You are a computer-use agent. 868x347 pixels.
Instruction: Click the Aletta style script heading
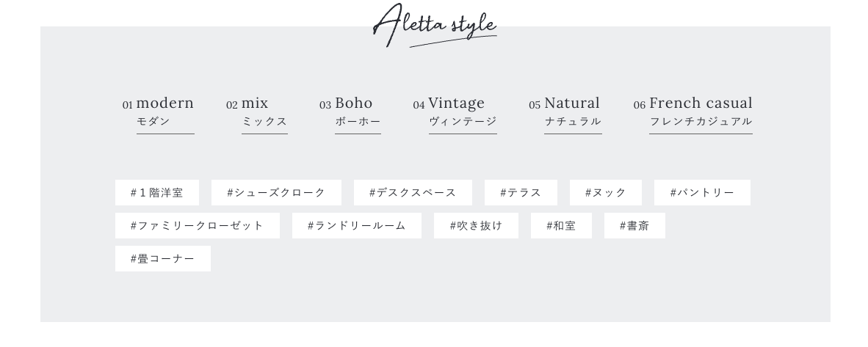pos(435,26)
